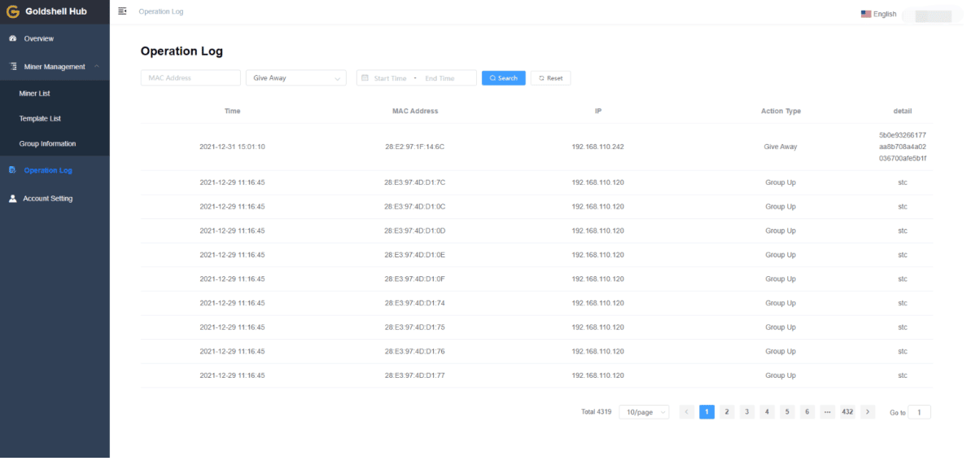Collapse sidebar using the hamburger menu icon
The image size is (980, 461).
122,11
